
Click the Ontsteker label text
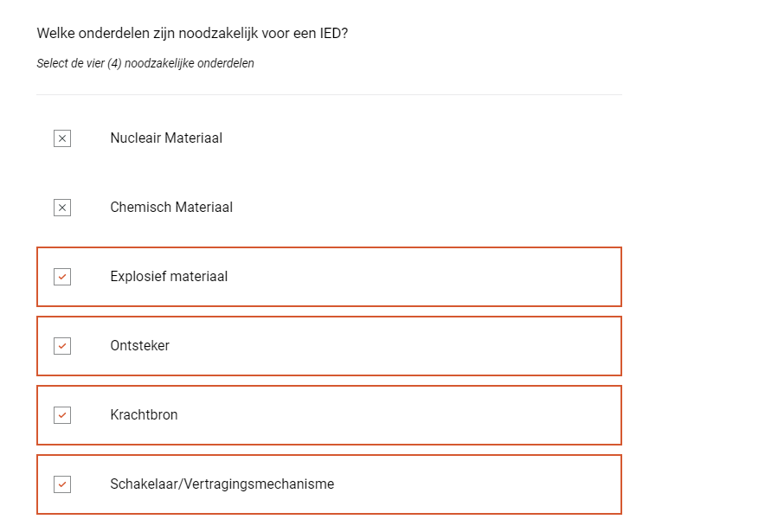coord(139,346)
